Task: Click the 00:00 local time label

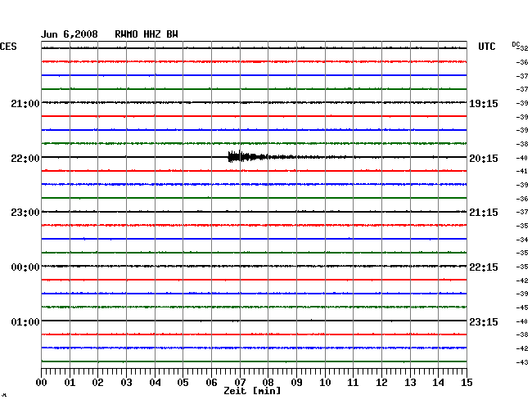Action: [25, 267]
